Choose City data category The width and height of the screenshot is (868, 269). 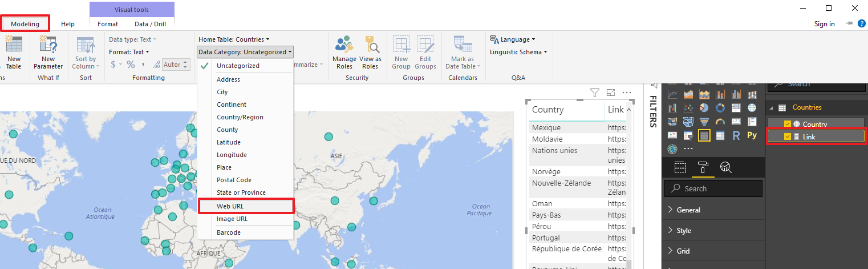click(x=245, y=92)
